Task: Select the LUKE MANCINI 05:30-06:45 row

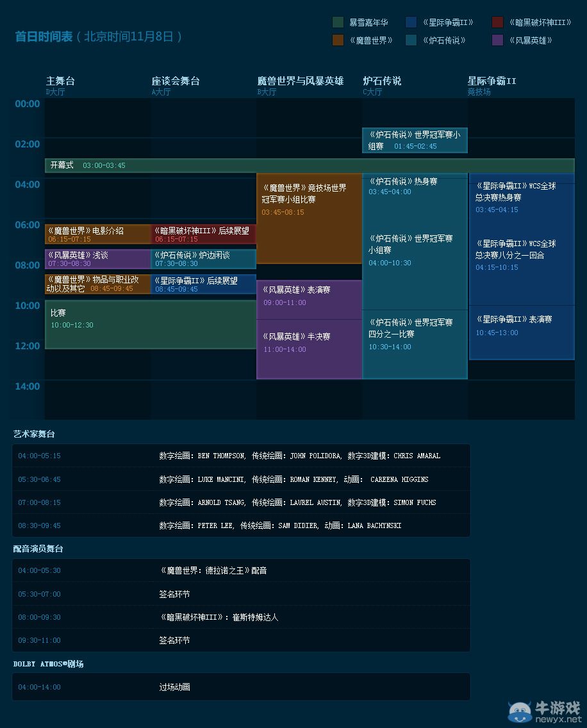Action: click(241, 479)
